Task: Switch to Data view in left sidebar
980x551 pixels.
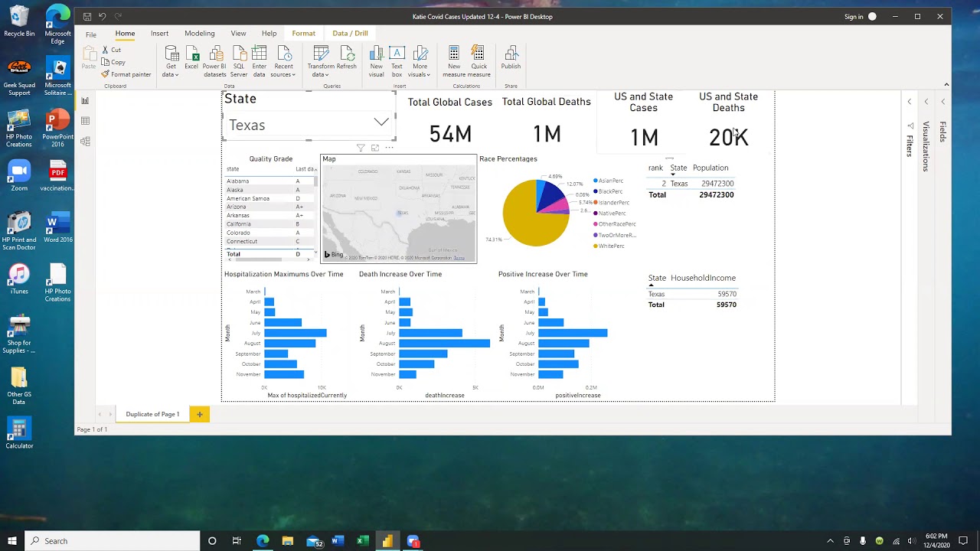Action: pos(85,121)
